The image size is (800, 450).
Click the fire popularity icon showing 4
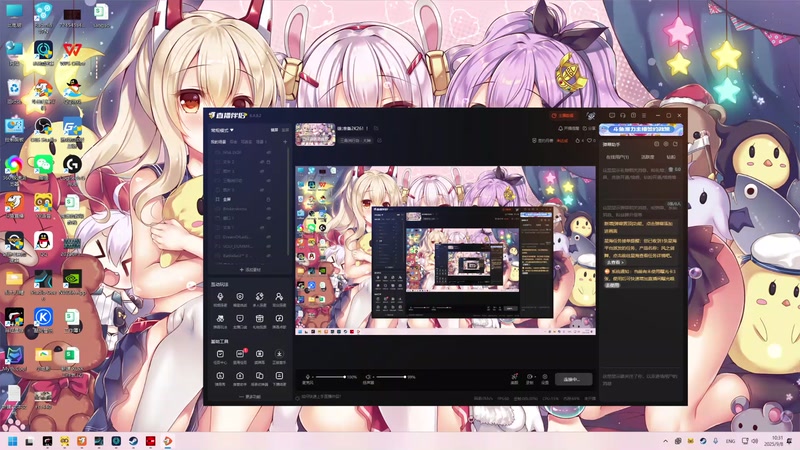click(x=578, y=140)
